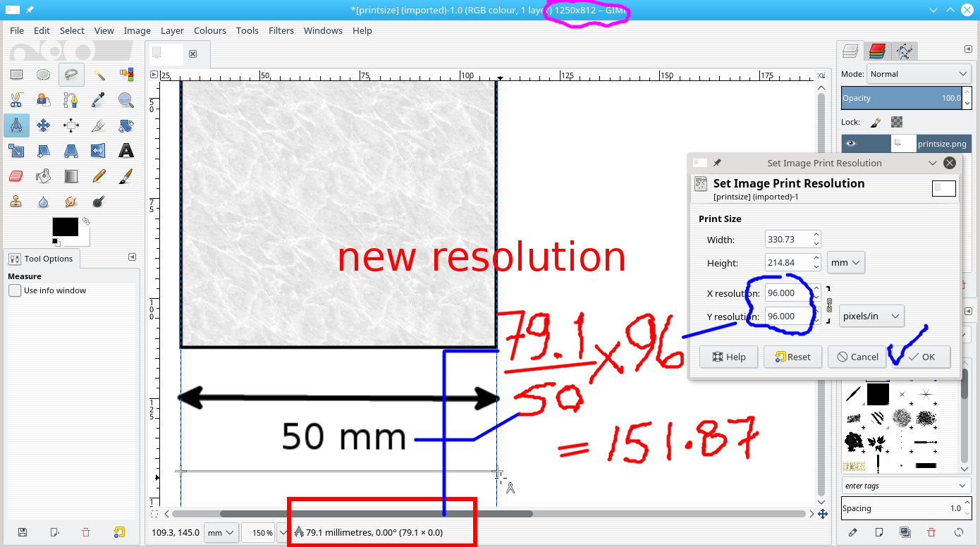Click the Cancel button in dialog
Viewport: 980px width, 547px height.
click(x=857, y=357)
